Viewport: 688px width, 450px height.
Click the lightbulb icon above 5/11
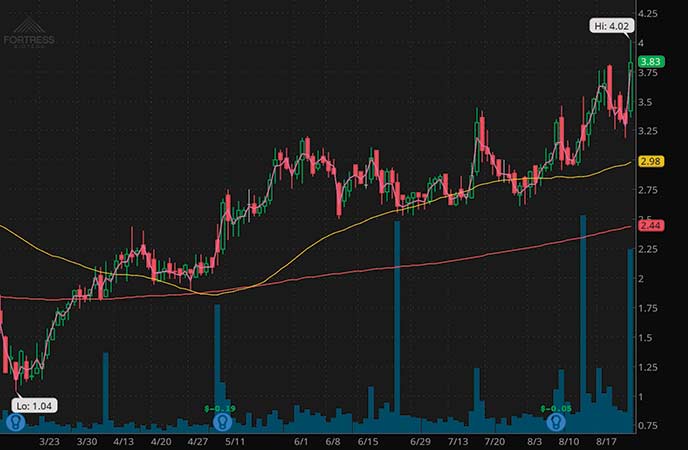[x=222, y=422]
